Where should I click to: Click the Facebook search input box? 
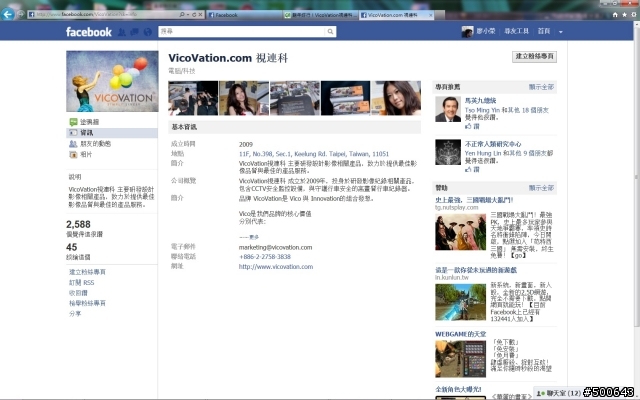click(242, 31)
